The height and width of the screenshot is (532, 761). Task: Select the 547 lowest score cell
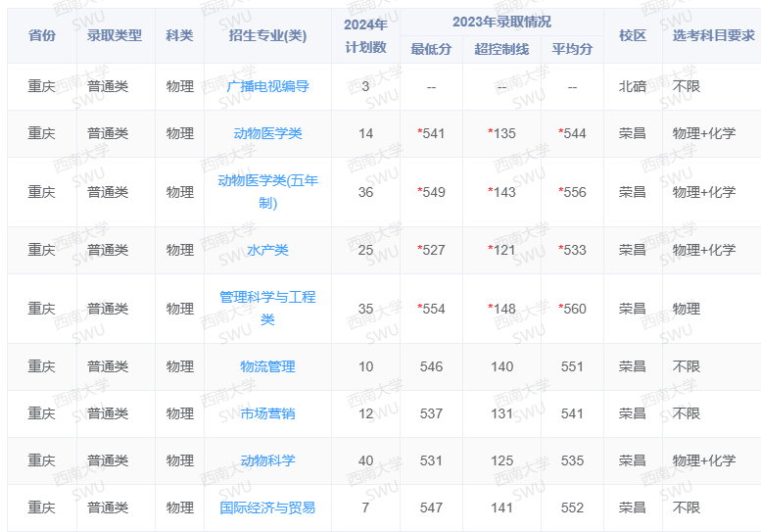(431, 508)
